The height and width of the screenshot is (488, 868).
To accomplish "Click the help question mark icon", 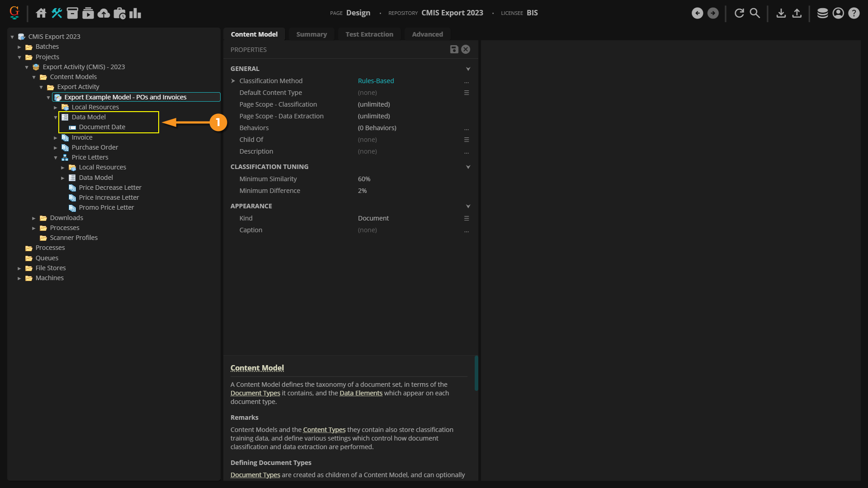I will [854, 13].
